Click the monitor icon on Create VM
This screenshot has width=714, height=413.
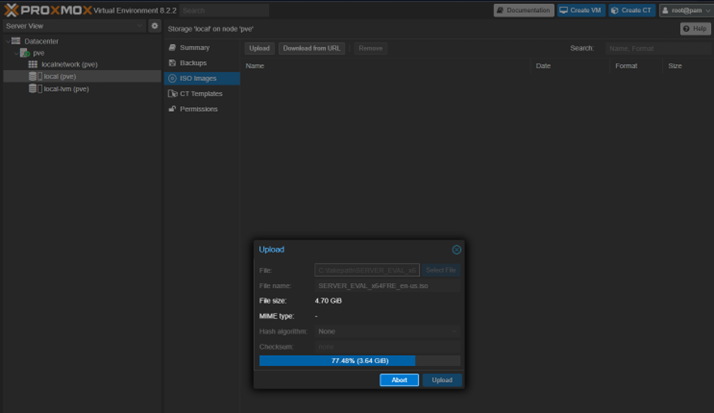point(563,10)
